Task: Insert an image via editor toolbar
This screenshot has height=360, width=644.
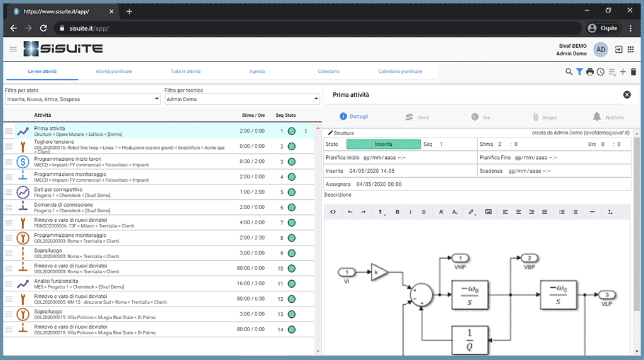Action: coord(488,212)
